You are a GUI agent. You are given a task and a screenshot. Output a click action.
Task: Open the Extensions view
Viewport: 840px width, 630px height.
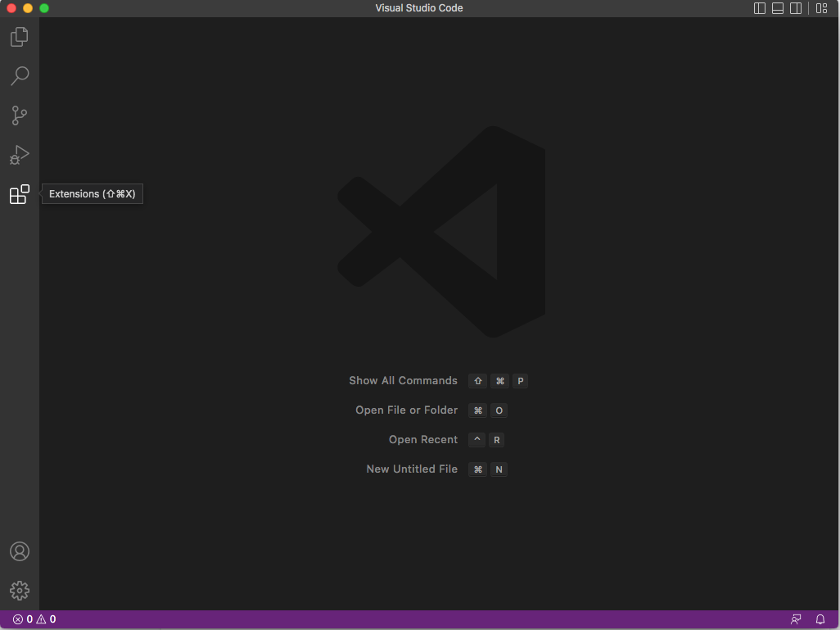tap(19, 194)
